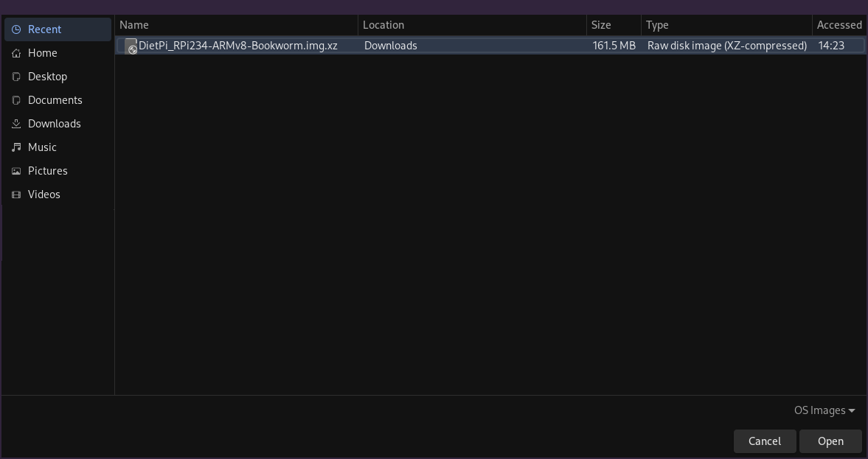The height and width of the screenshot is (459, 868).
Task: Open the Music folder
Action: pyautogui.click(x=58, y=147)
